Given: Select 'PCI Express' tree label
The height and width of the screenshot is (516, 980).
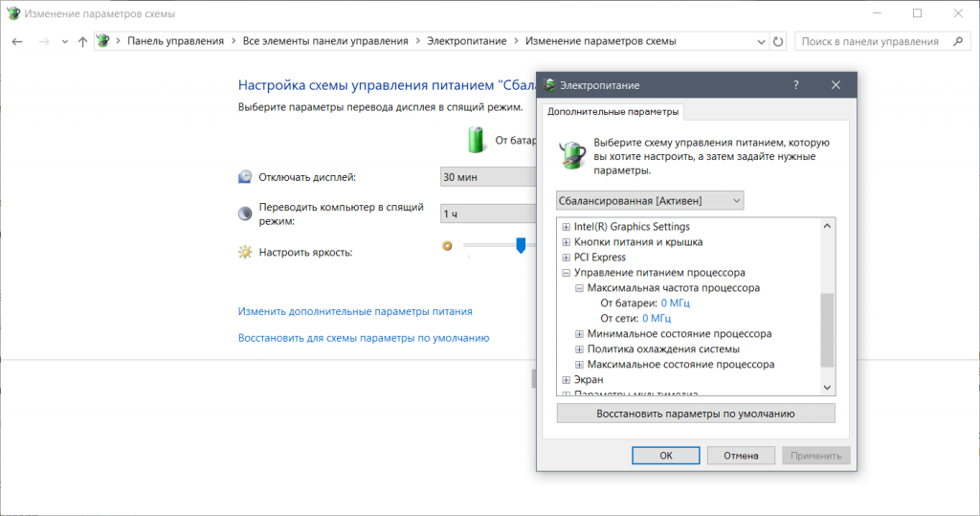Looking at the screenshot, I should pyautogui.click(x=599, y=258).
